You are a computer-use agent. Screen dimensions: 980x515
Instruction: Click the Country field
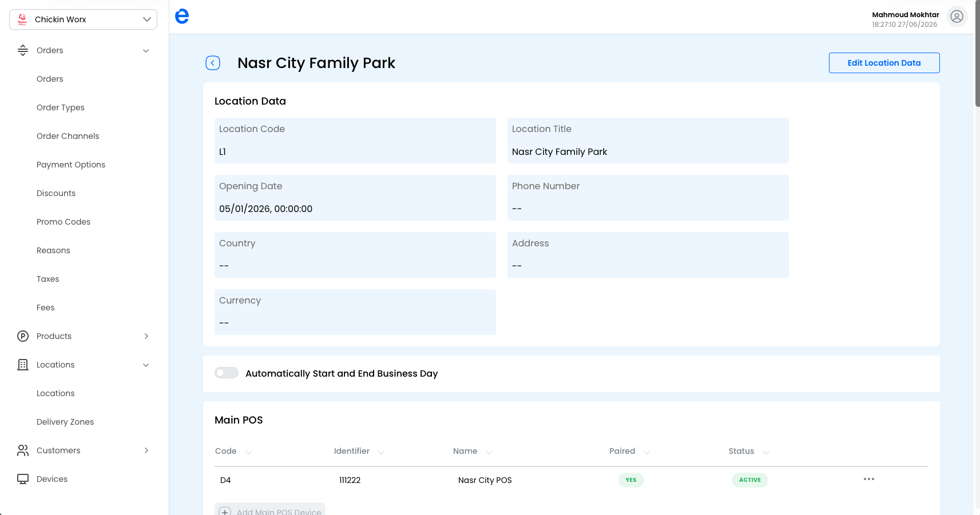pyautogui.click(x=355, y=255)
